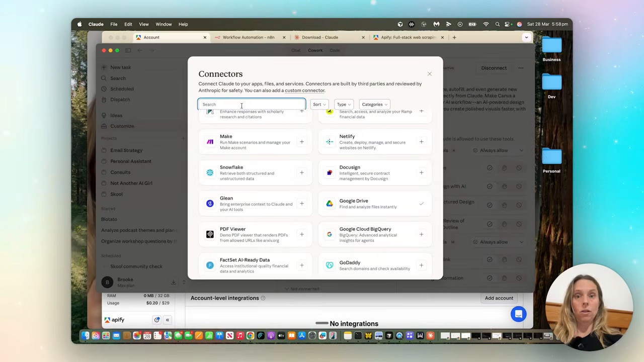The height and width of the screenshot is (362, 644).
Task: Add the Docusign connector
Action: 421,172
